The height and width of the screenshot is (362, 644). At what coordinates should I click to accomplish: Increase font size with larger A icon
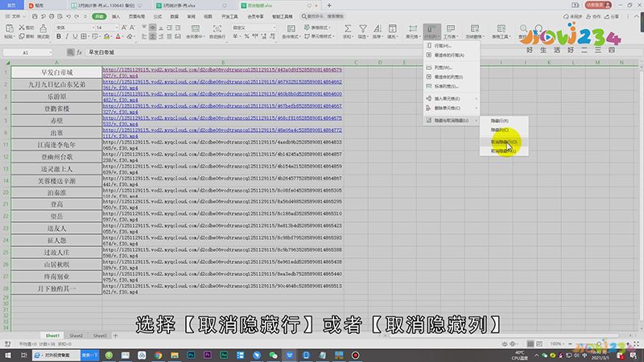tap(124, 27)
